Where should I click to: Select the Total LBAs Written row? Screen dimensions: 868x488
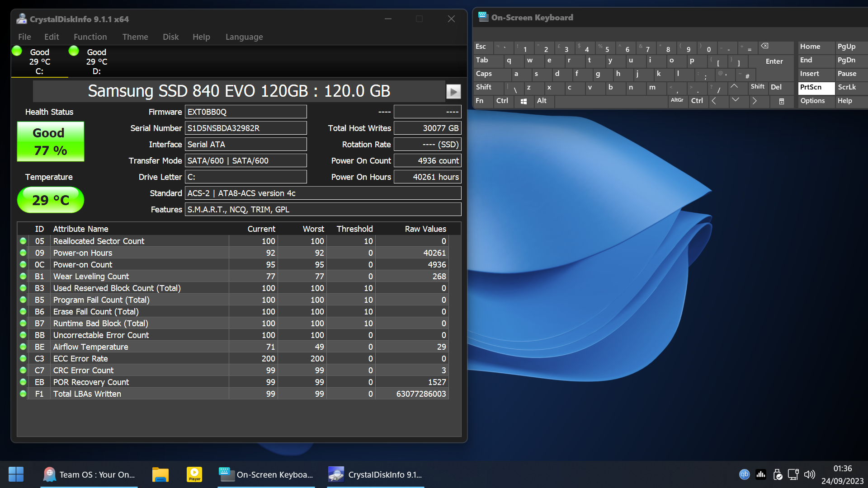[x=233, y=394]
